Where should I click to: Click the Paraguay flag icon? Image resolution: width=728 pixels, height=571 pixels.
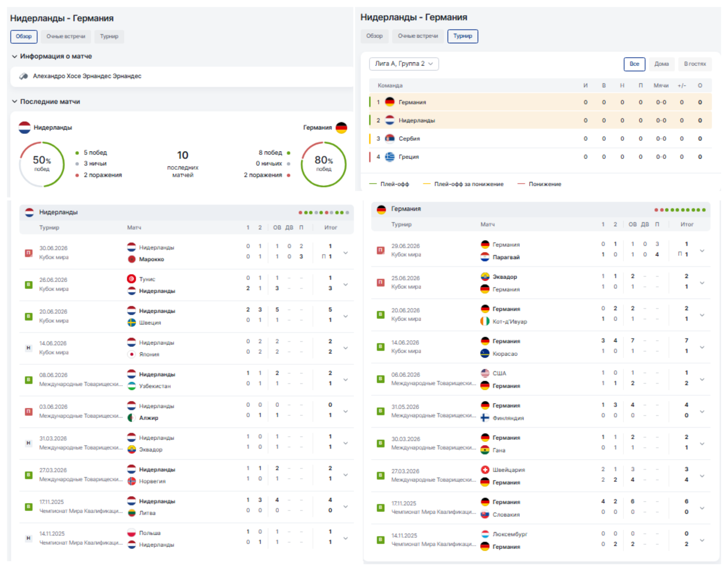pyautogui.click(x=485, y=257)
